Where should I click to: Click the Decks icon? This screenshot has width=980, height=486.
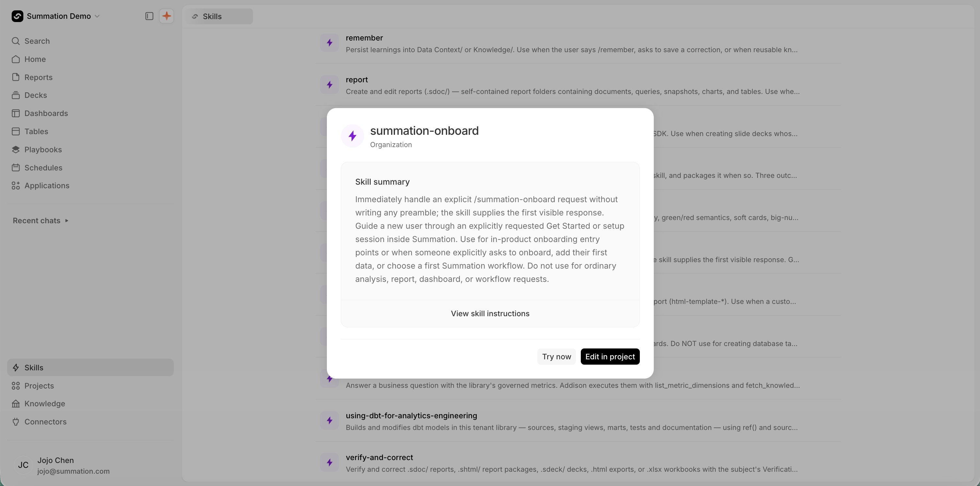click(x=16, y=95)
